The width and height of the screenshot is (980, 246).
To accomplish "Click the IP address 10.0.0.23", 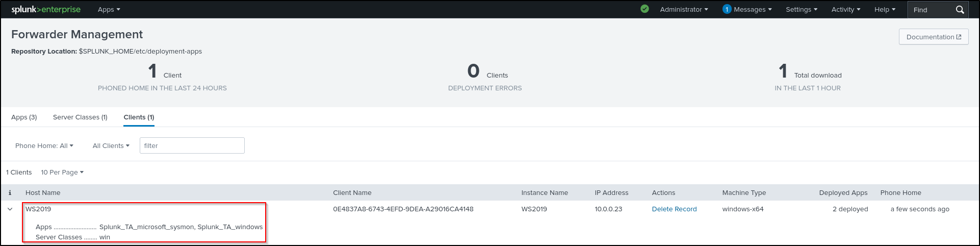I will pos(608,209).
